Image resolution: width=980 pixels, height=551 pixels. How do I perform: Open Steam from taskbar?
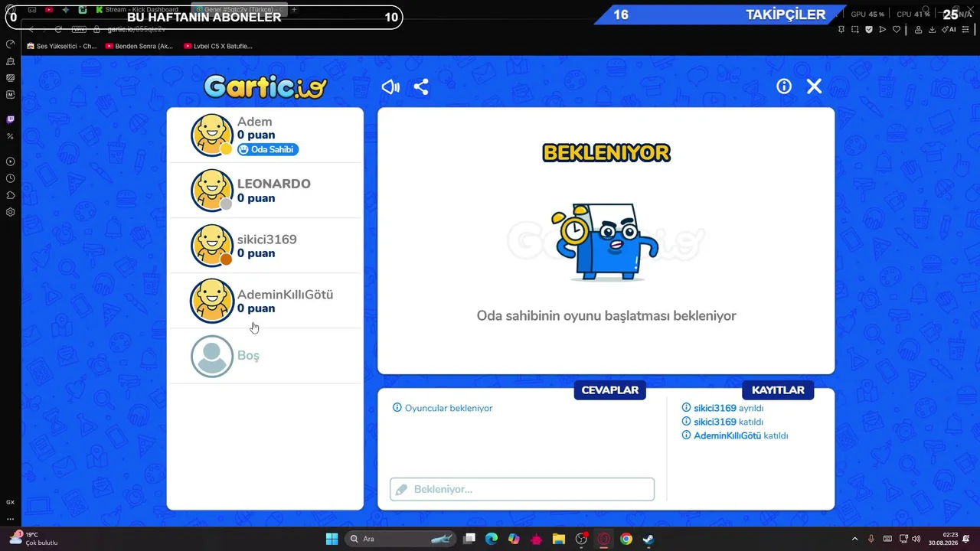coord(648,539)
